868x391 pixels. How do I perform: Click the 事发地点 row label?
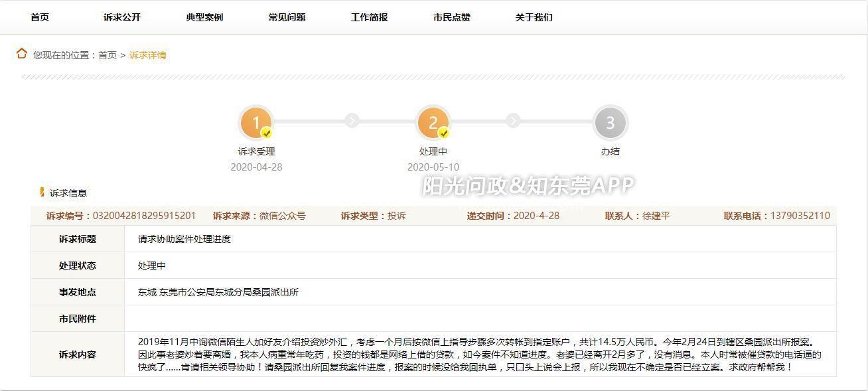click(78, 292)
